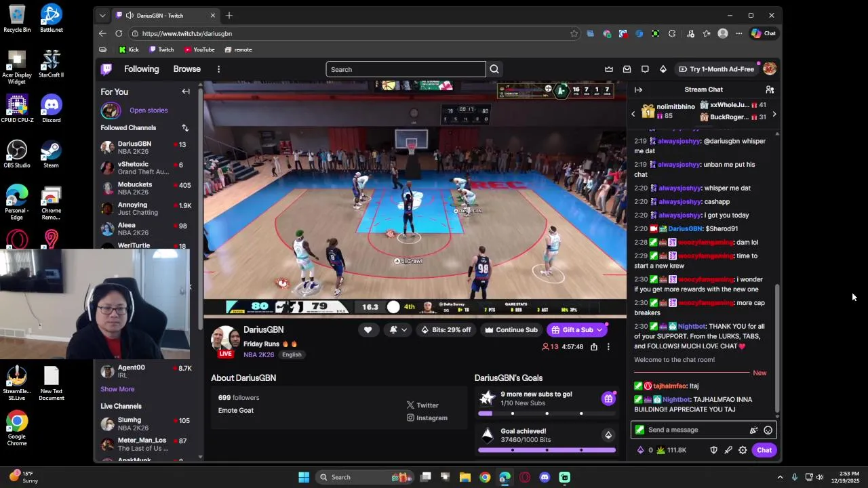Collapse the Stream Chat panel arrow

pyautogui.click(x=638, y=89)
